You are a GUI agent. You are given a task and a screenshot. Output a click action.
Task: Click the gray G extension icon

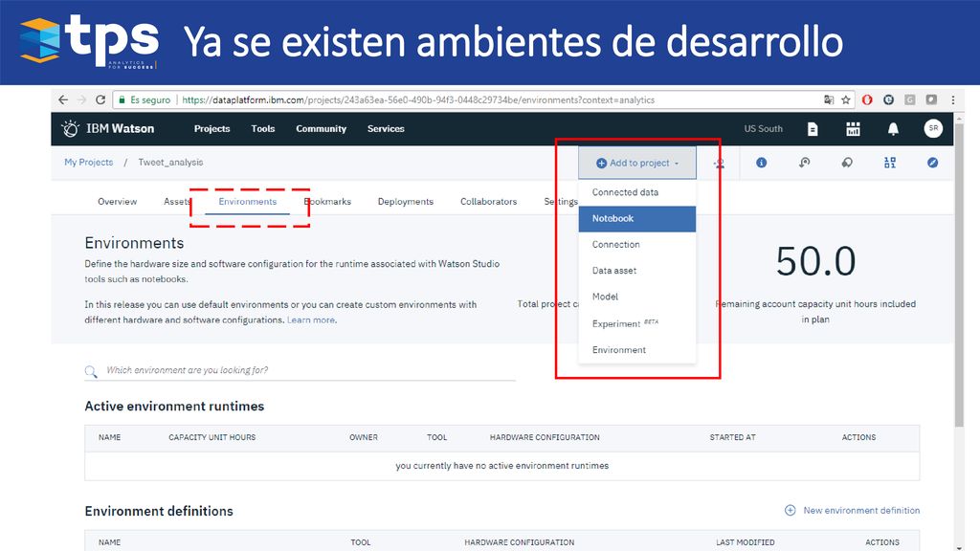910,99
